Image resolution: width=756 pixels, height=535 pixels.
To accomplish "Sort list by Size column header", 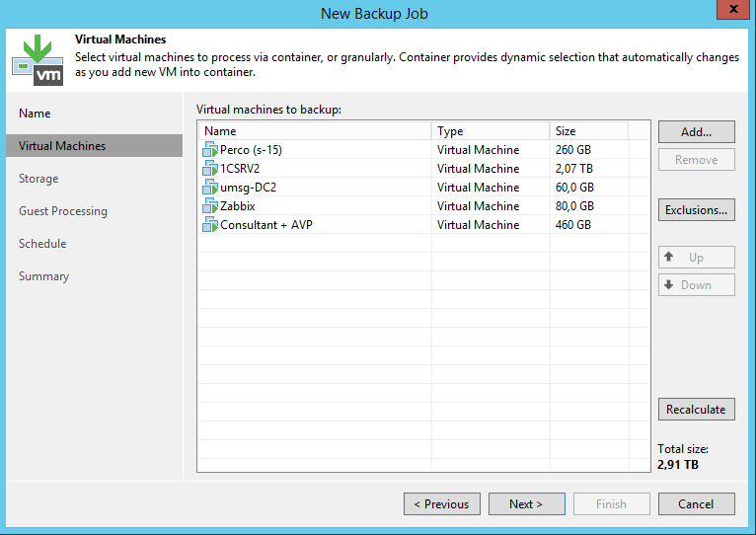I will pos(587,131).
